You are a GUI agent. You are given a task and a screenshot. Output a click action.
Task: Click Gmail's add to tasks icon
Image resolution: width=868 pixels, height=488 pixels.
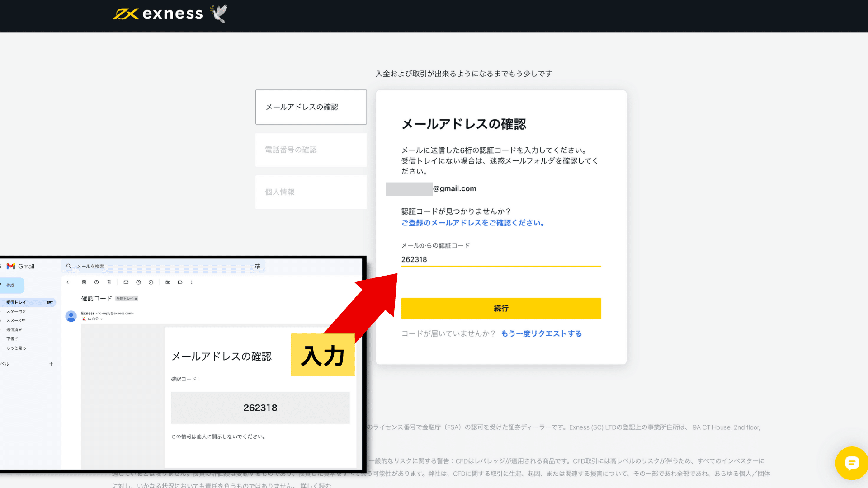(x=151, y=282)
